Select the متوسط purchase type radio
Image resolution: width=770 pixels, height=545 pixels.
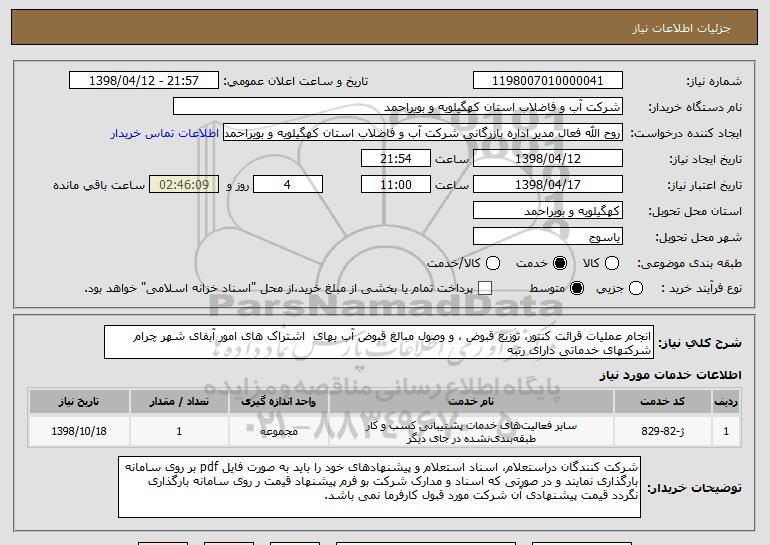577,288
